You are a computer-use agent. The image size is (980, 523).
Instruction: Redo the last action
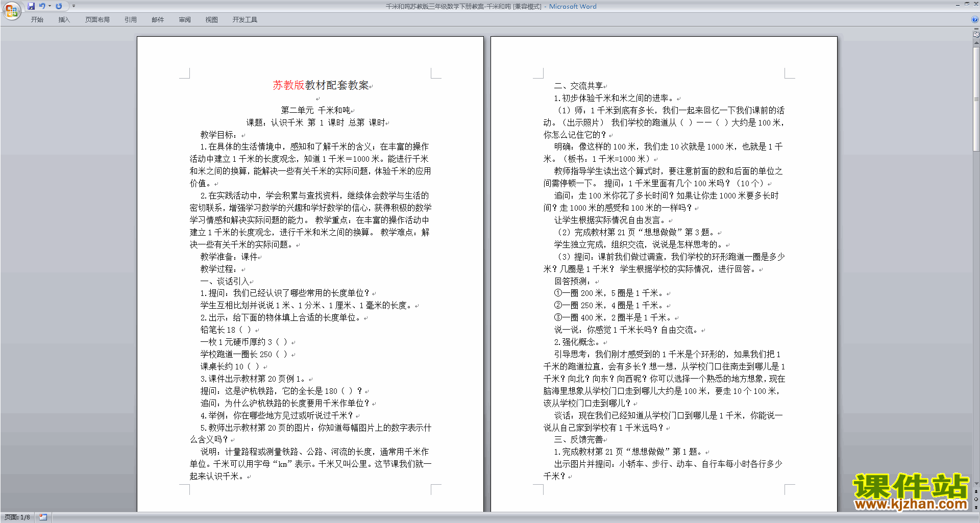point(59,6)
